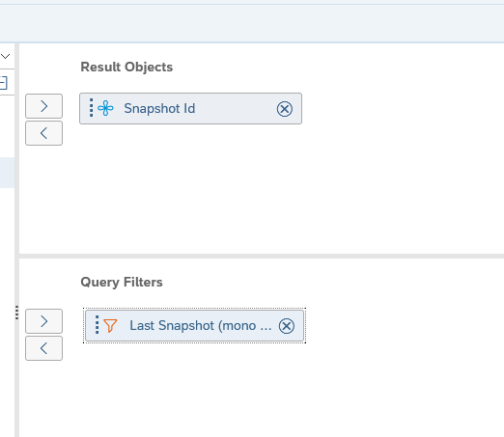Click the drag handle on Last Snapshot filter

97,325
